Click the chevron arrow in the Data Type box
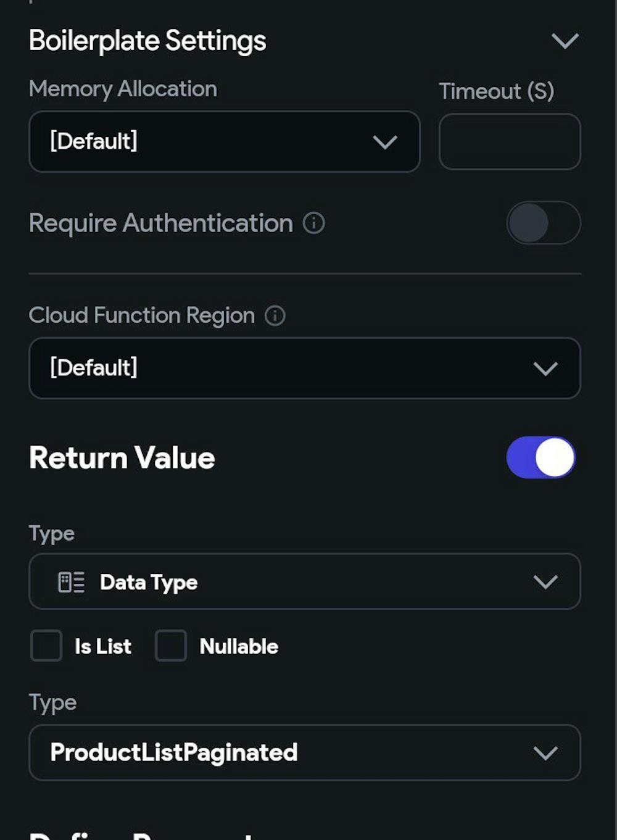Screen dimensions: 617x840 (x=545, y=582)
